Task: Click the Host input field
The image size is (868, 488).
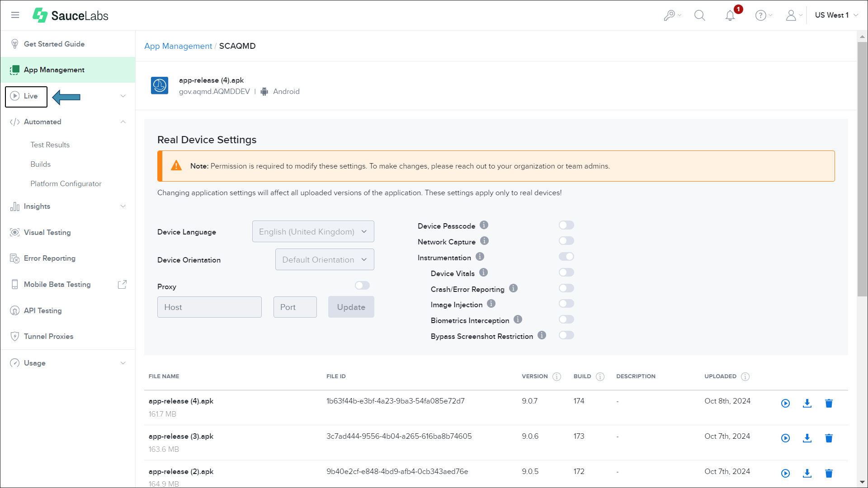Action: click(209, 307)
